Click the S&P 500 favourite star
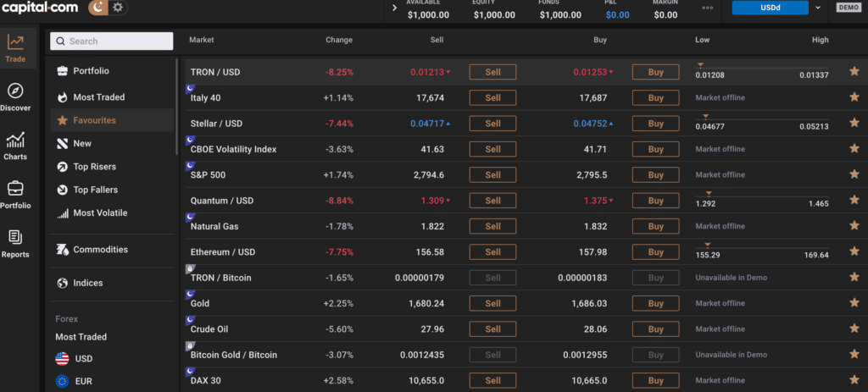Image resolution: width=868 pixels, height=392 pixels. click(854, 174)
